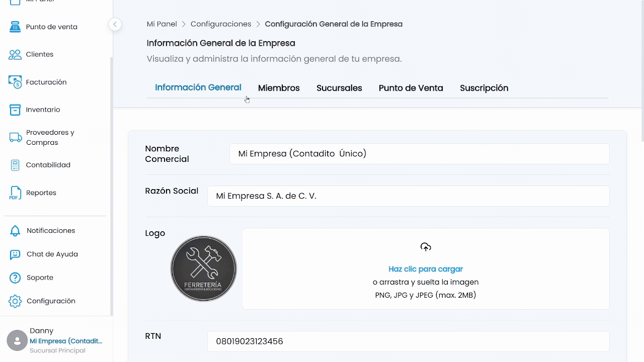Click the Nombre Comercial input field
The height and width of the screenshot is (362, 644).
[419, 154]
